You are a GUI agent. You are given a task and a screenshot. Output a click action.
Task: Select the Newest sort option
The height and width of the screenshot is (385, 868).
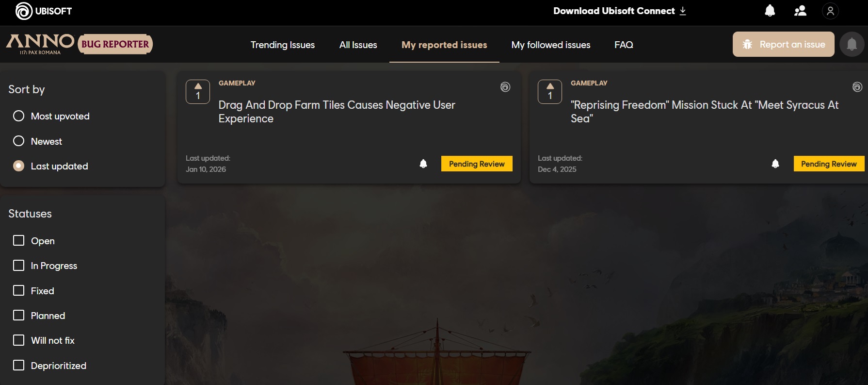pos(18,141)
